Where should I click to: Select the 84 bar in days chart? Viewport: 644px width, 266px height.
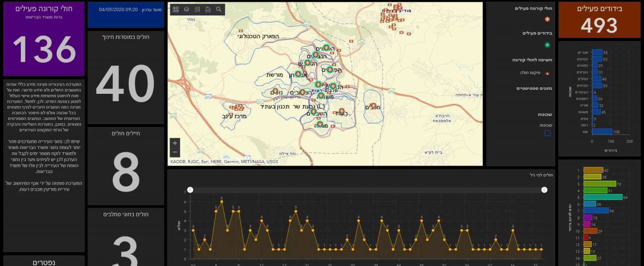[x=603, y=197]
